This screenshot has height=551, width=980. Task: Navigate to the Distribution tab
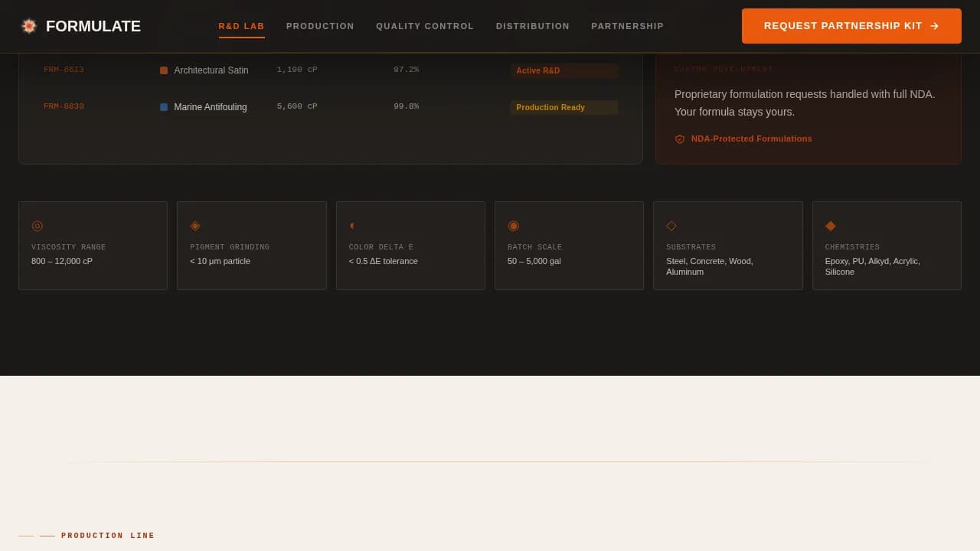(533, 25)
